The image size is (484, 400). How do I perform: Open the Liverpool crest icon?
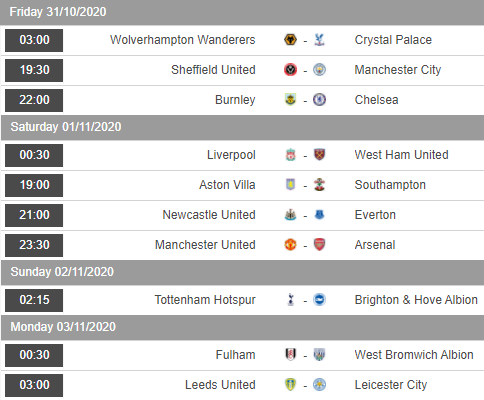290,155
